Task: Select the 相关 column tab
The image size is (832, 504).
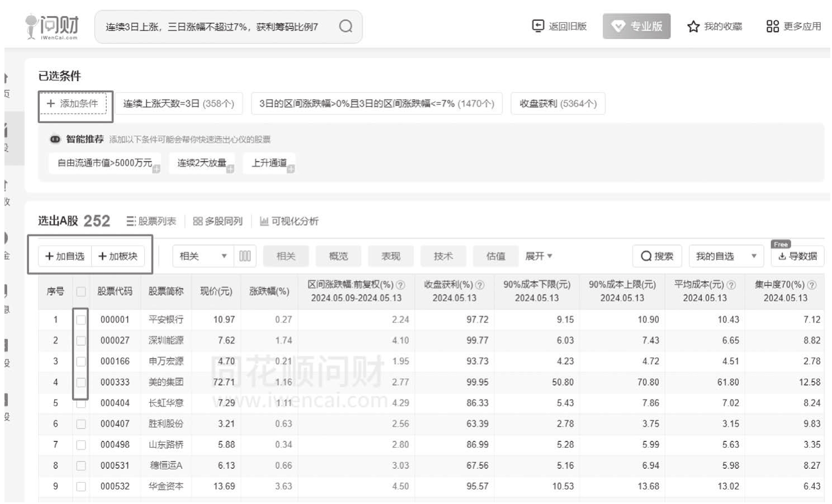Action: pos(286,256)
